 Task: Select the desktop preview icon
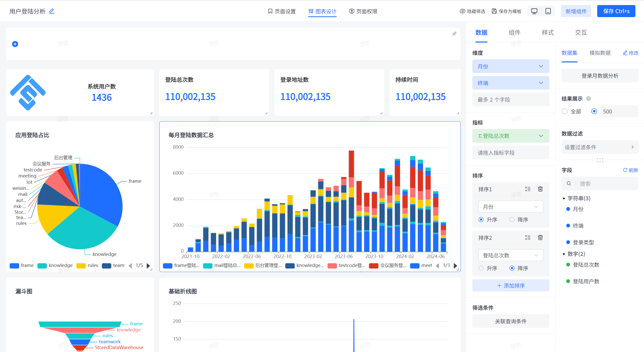(x=534, y=11)
